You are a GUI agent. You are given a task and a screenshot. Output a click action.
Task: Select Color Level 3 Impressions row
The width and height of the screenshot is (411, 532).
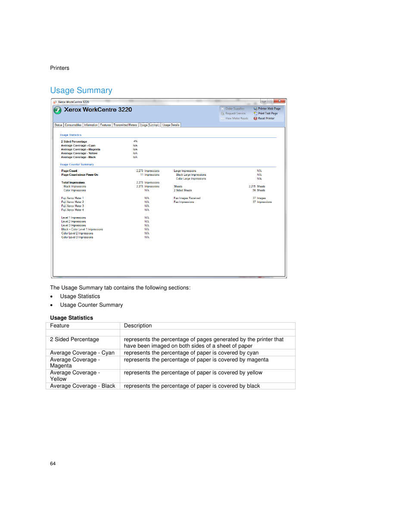[77, 237]
